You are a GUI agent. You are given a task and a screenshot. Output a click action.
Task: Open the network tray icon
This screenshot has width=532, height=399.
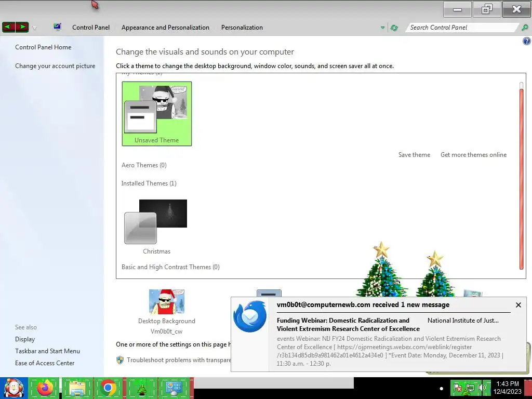click(x=470, y=388)
